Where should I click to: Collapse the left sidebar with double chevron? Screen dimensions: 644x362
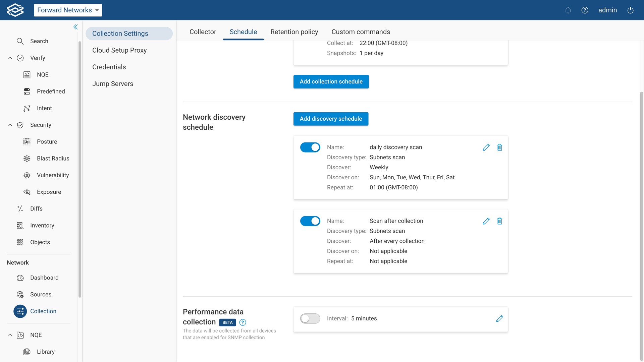[x=75, y=27]
